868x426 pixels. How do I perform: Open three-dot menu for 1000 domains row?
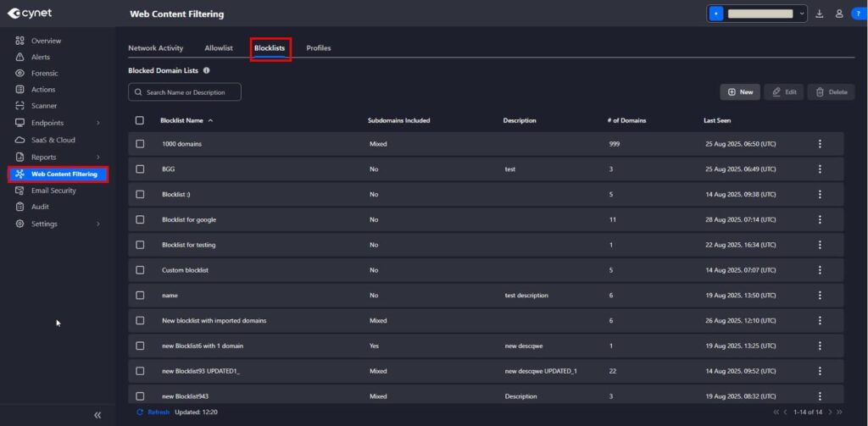[x=820, y=144]
